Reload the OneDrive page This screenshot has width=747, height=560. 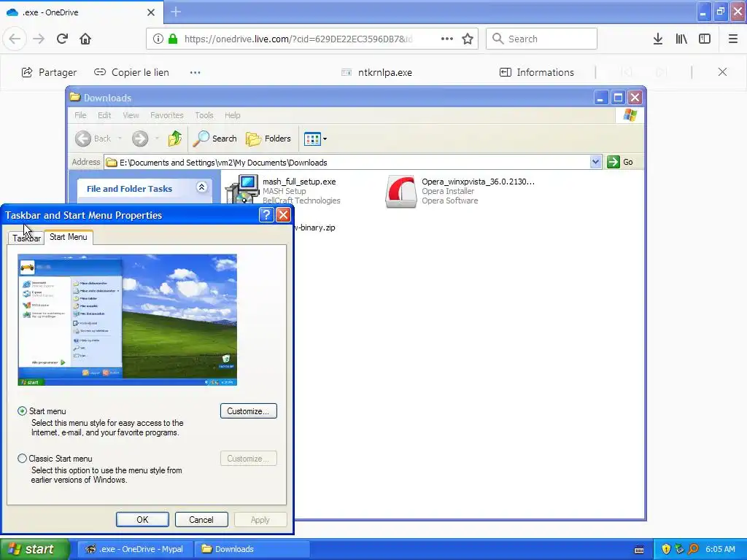coord(62,39)
